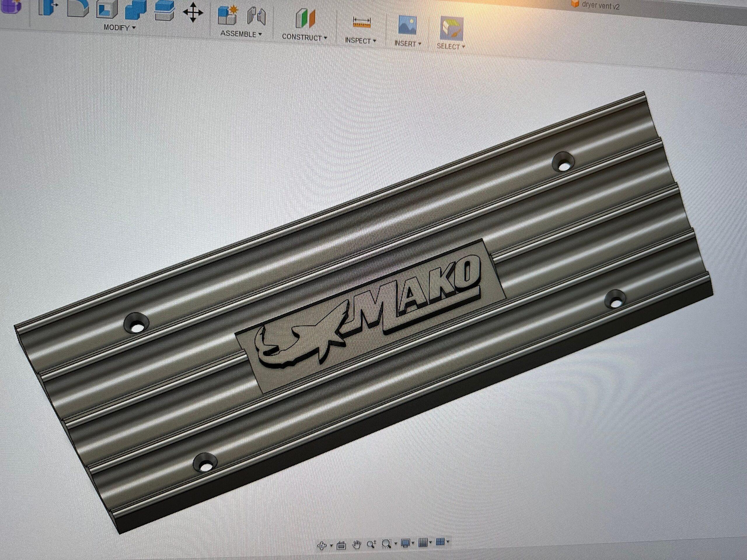Click the Insert image icon
Screen dimensions: 747x560
[x=407, y=25]
